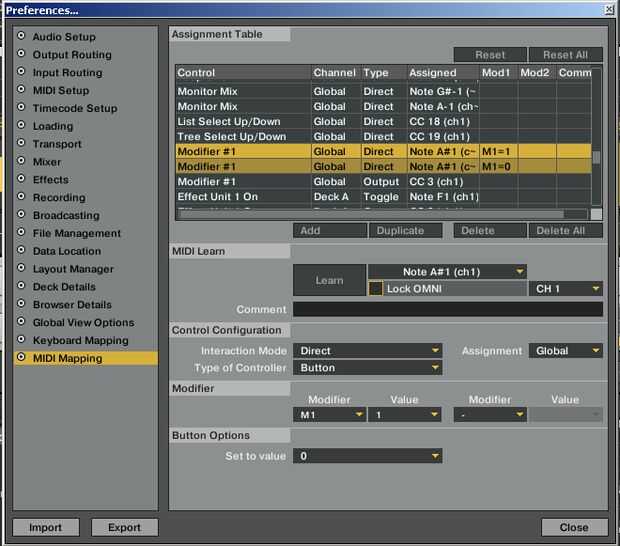Open the Note A#1 (ch1) MIDI note dropdown
Image resolution: width=620 pixels, height=546 pixels.
pos(447,272)
